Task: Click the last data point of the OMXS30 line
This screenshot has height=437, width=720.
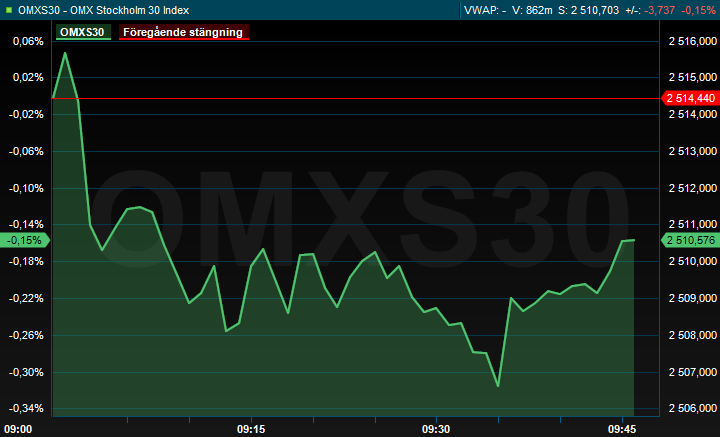Action: point(634,240)
